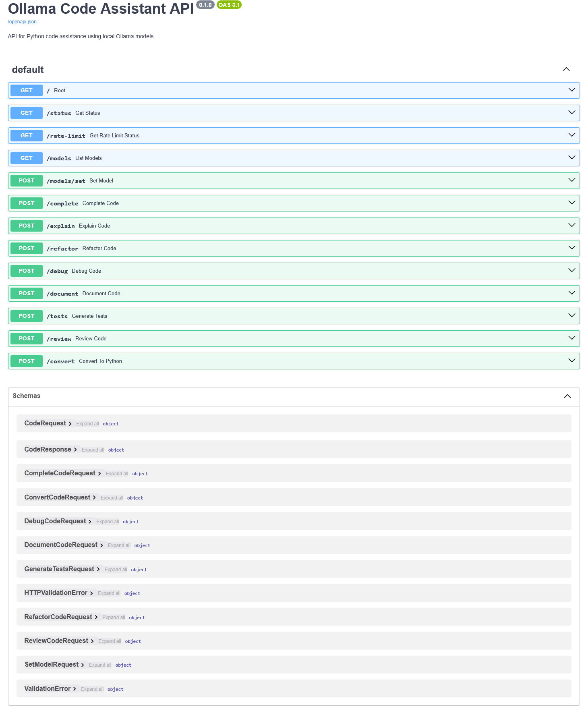Click the GET badge for /rate-limit

click(x=27, y=136)
